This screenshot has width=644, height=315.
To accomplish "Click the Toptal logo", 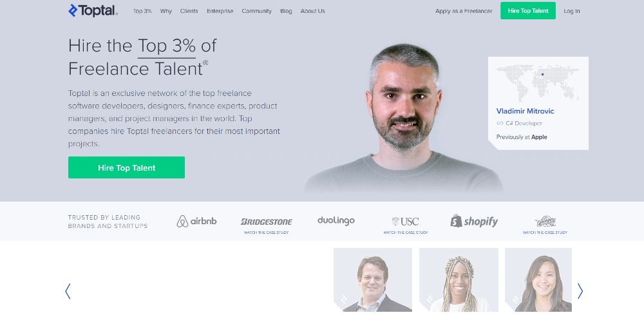I will [93, 11].
